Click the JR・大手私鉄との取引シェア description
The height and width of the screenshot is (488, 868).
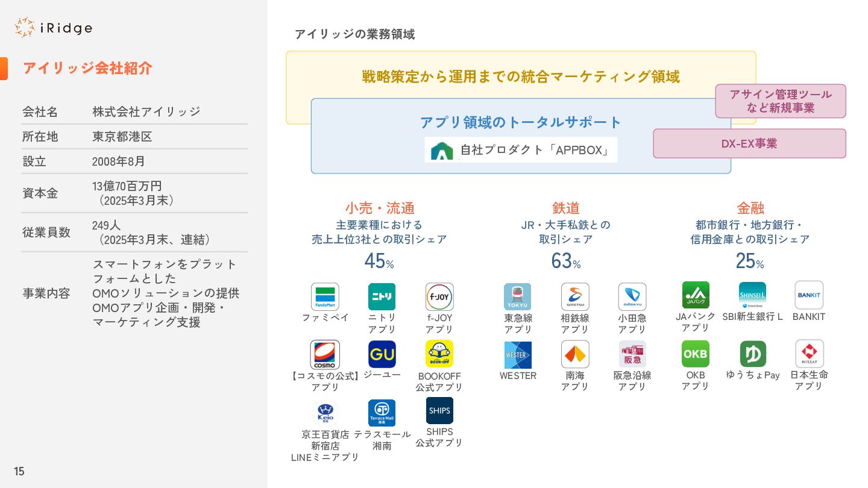[566, 232]
